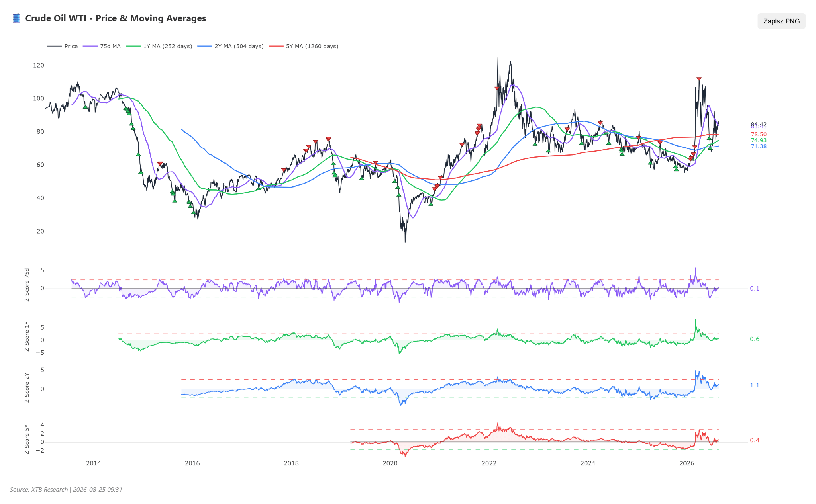The height and width of the screenshot is (504, 816).
Task: Select the 40 price axis tick
Action: tap(40, 198)
